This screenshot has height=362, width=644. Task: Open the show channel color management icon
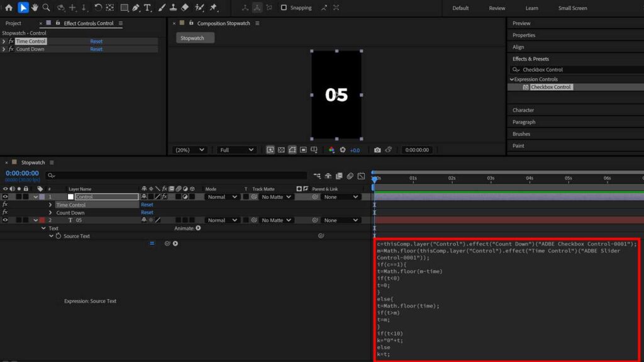(331, 150)
